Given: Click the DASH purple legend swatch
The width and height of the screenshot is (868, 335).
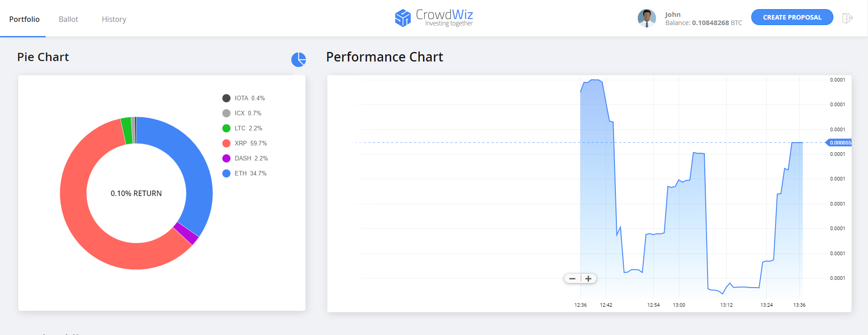Looking at the screenshot, I should [226, 158].
